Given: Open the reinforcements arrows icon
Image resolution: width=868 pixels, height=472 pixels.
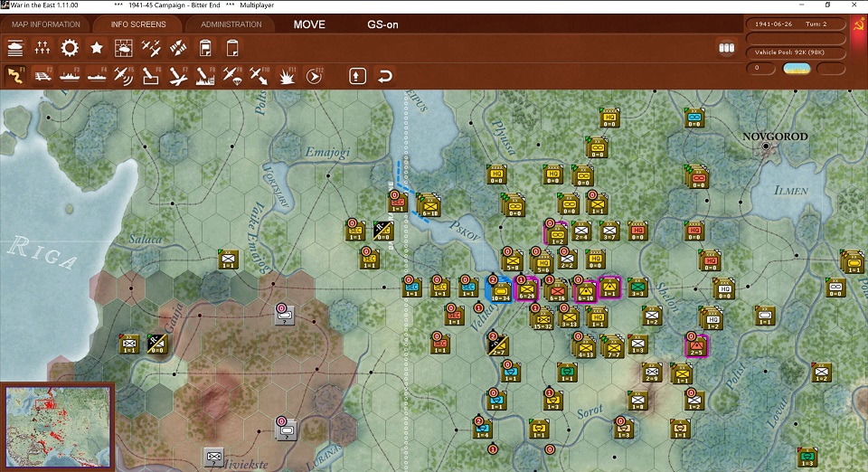Looking at the screenshot, I should click(42, 49).
